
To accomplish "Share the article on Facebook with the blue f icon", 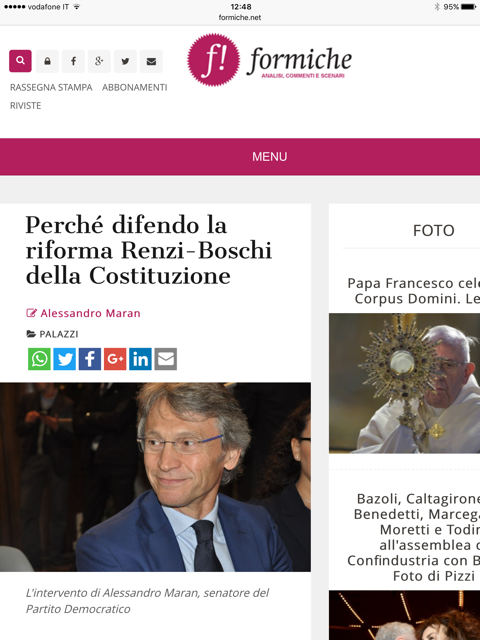I will [90, 359].
